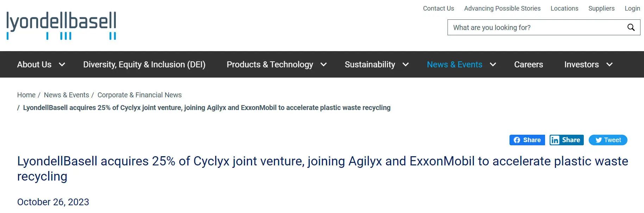Expand the About Us chevron

pyautogui.click(x=62, y=65)
